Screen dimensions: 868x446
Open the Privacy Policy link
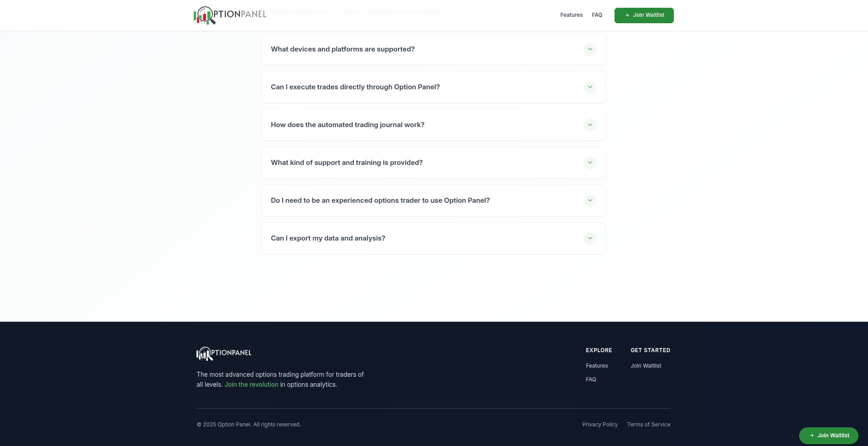(600, 424)
